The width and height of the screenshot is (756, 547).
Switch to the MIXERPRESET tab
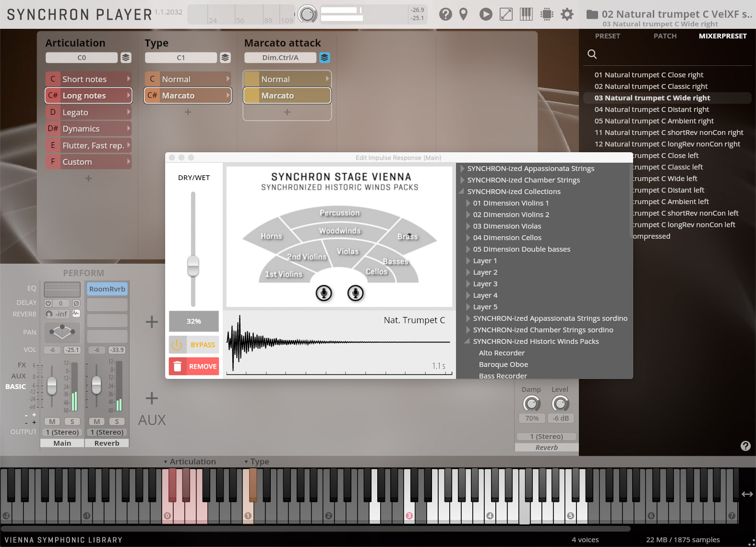722,36
